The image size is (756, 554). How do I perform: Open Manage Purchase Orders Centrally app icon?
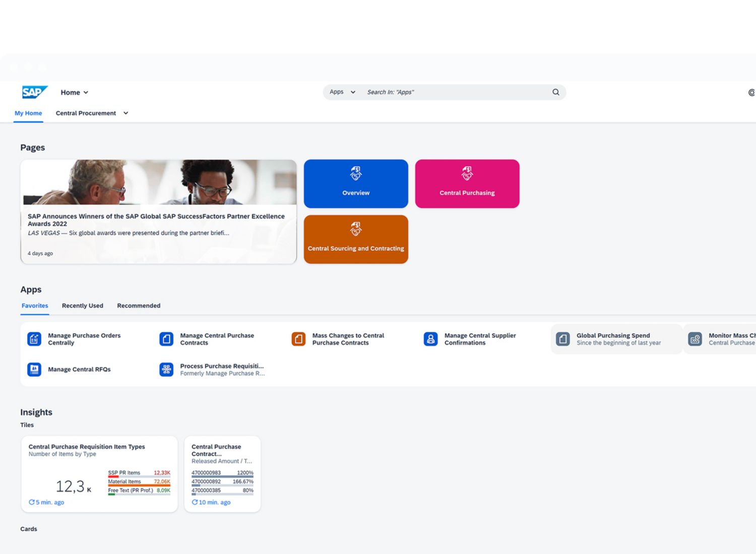point(34,339)
